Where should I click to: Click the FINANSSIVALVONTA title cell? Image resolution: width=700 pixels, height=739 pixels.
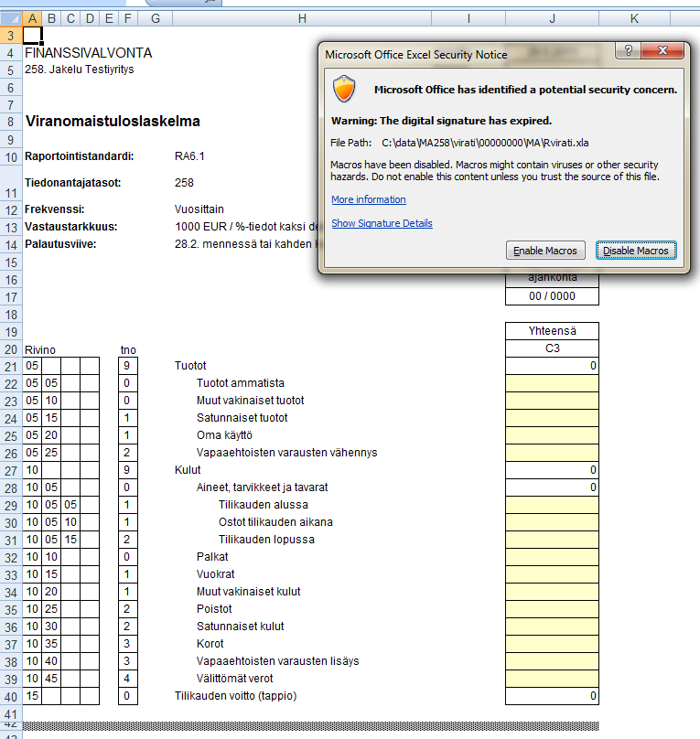(x=88, y=53)
